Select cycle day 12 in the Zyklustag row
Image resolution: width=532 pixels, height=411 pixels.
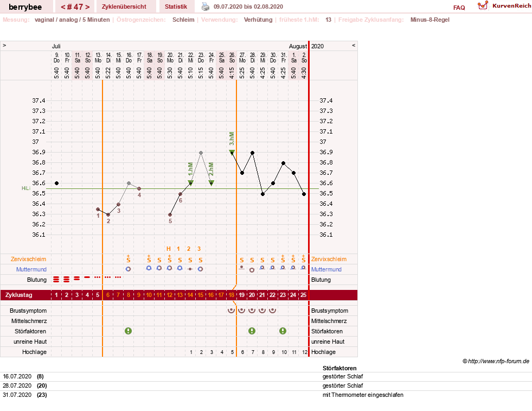point(170,295)
